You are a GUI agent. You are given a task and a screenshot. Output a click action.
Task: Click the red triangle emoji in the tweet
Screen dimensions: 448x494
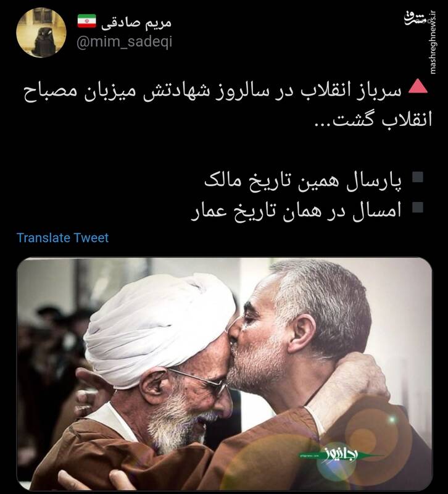418,86
